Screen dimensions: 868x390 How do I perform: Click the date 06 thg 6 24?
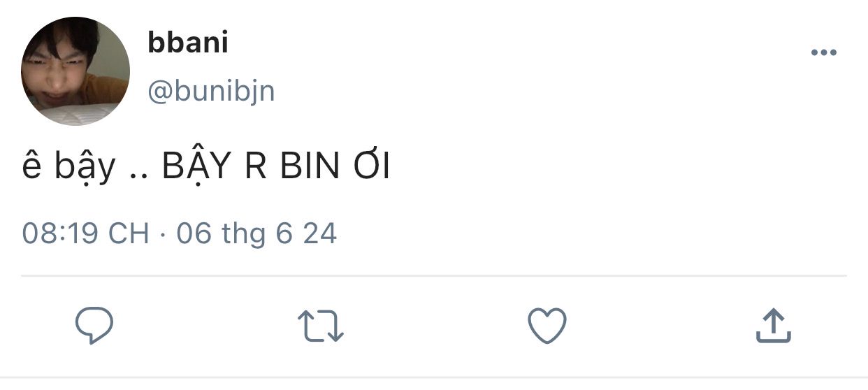coord(256,233)
